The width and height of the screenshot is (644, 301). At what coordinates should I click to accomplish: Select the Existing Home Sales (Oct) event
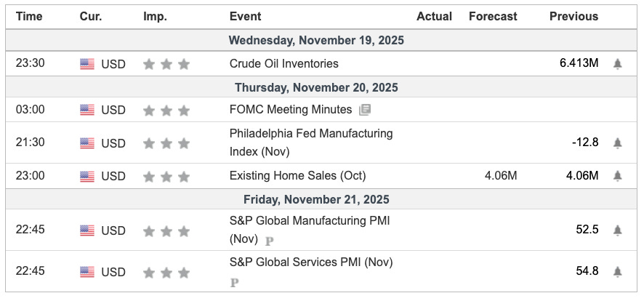pos(297,176)
